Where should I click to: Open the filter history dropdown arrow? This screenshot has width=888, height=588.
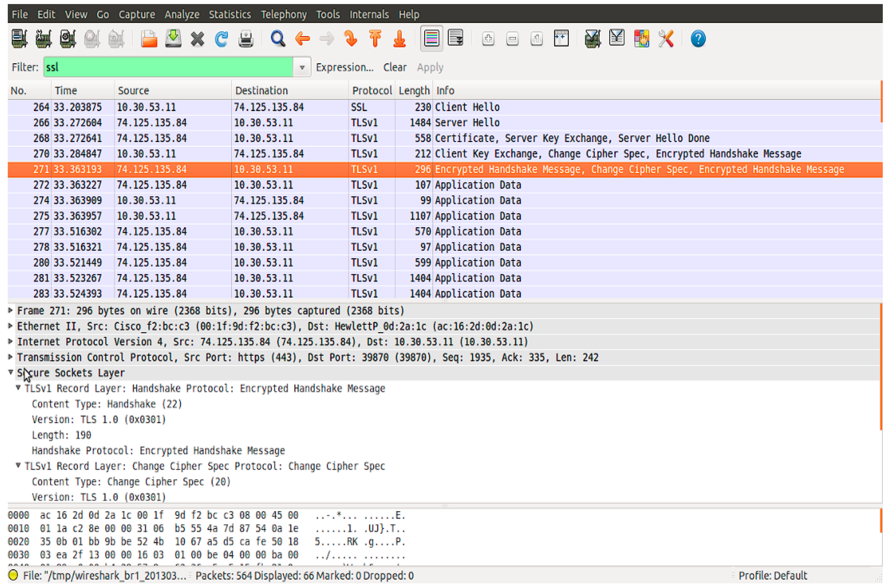tap(302, 67)
